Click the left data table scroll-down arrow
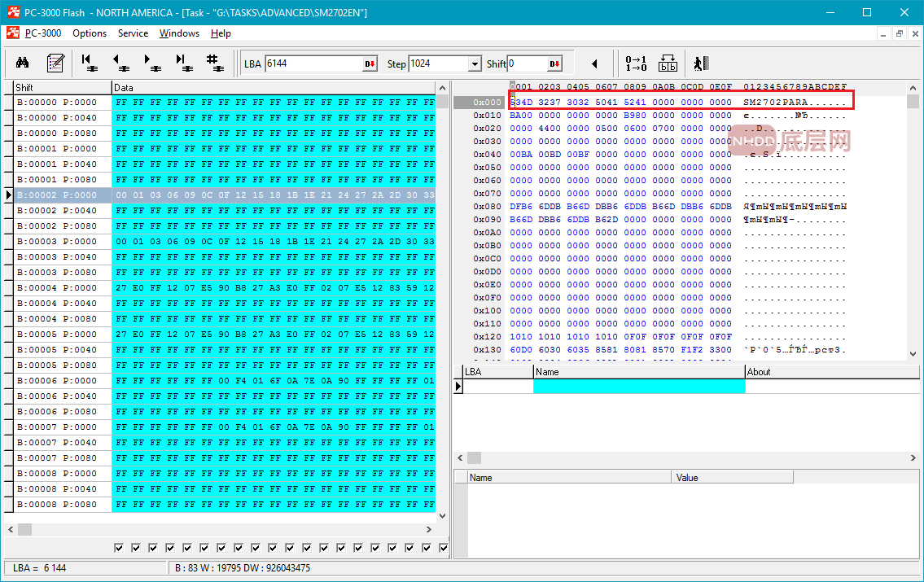Viewport: 924px width, 582px height. 443,516
